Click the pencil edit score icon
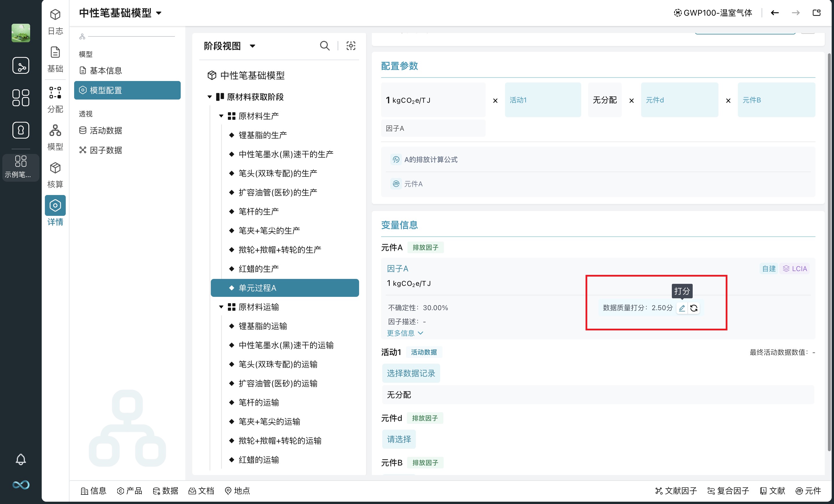 tap(682, 308)
